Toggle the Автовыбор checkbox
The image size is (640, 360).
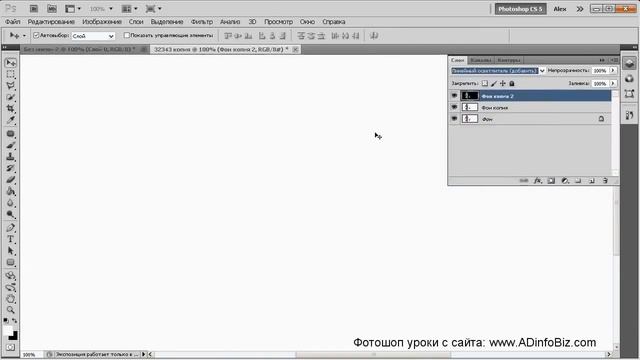36,36
